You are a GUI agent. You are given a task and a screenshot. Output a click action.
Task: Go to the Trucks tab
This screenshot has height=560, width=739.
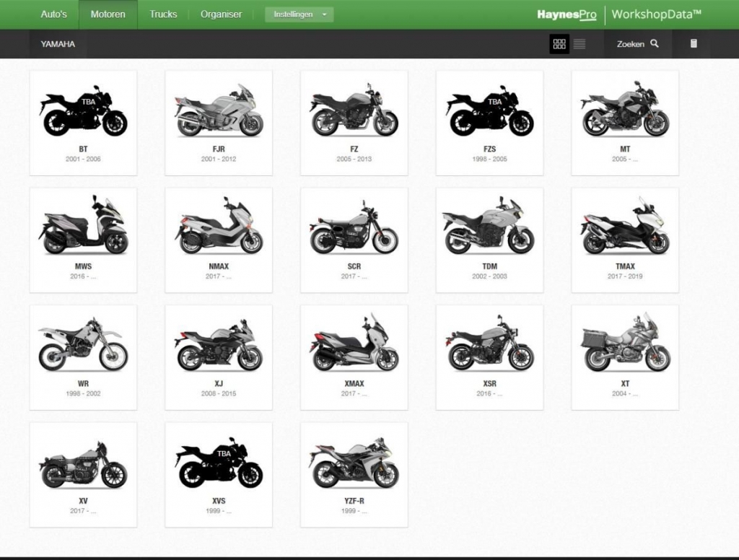coord(163,14)
